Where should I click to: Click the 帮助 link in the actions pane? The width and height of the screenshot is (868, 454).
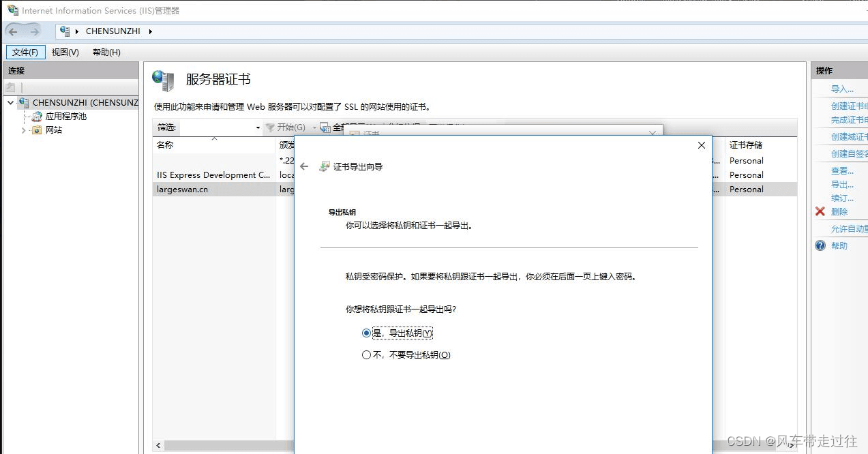839,245
